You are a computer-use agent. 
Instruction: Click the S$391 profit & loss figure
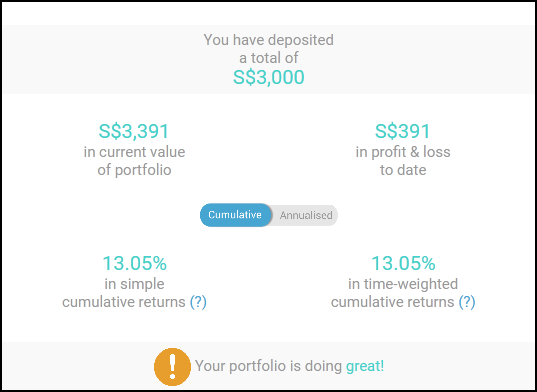(403, 131)
